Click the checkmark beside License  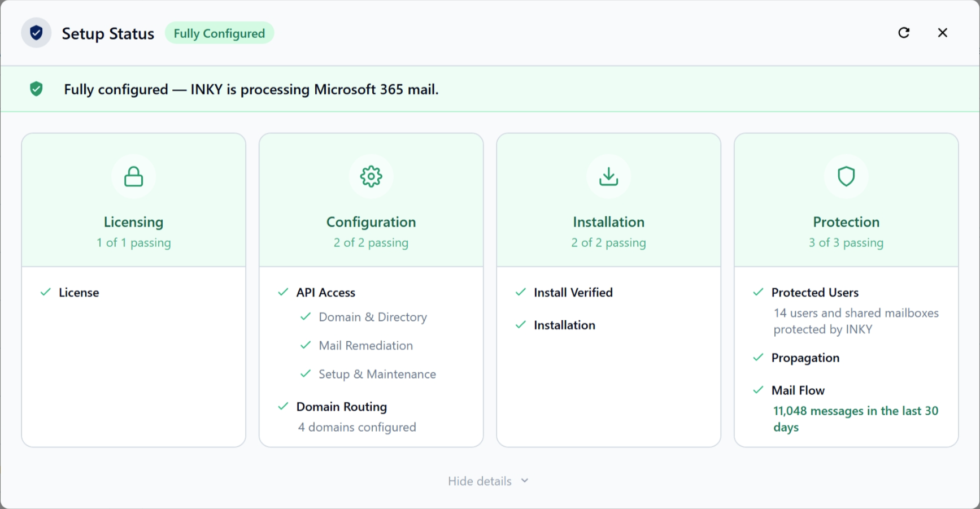click(x=46, y=292)
